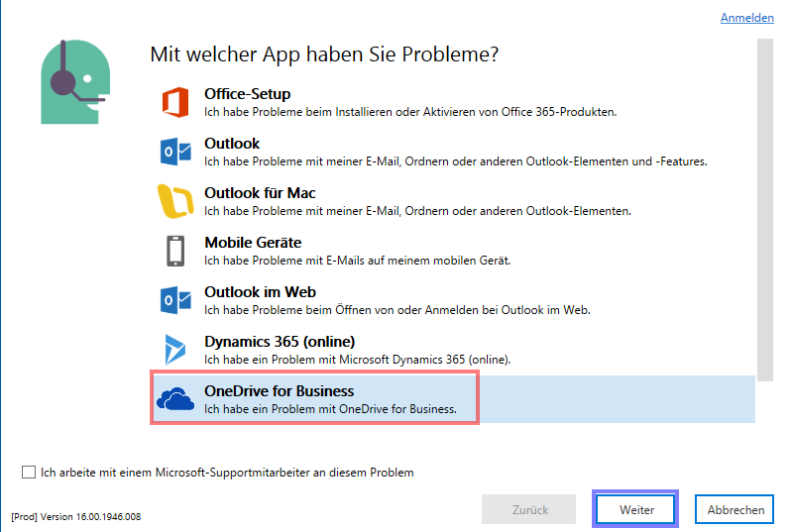Click the support agent headset illustration
Screen dimensions: 792x532
[75, 82]
